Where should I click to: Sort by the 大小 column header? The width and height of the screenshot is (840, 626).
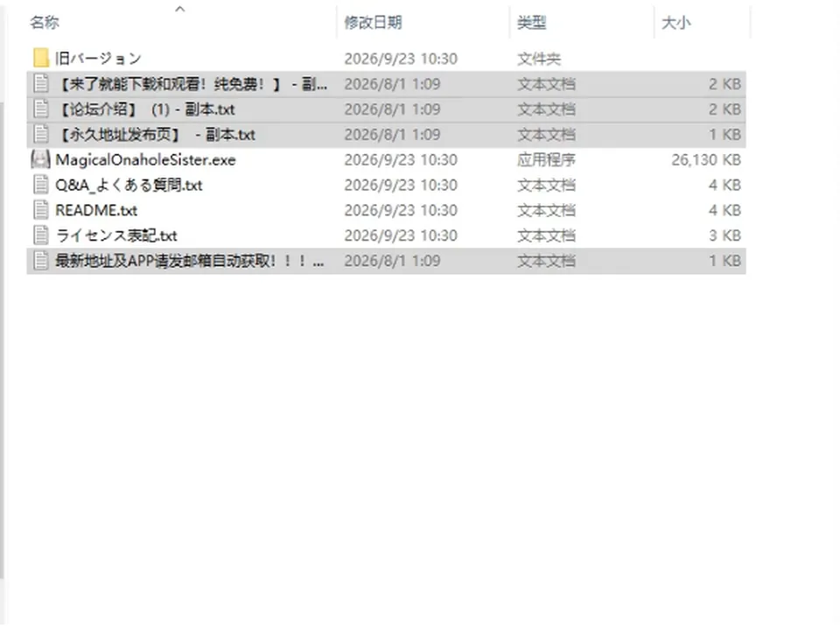pos(676,23)
